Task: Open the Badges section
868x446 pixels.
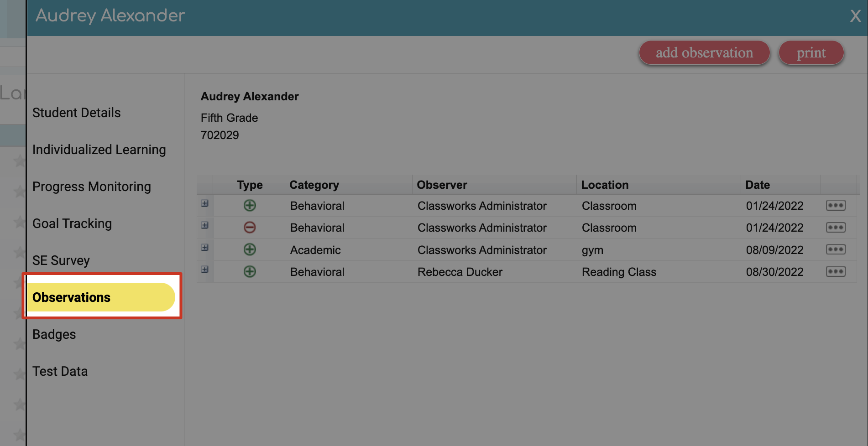Action: (x=54, y=334)
